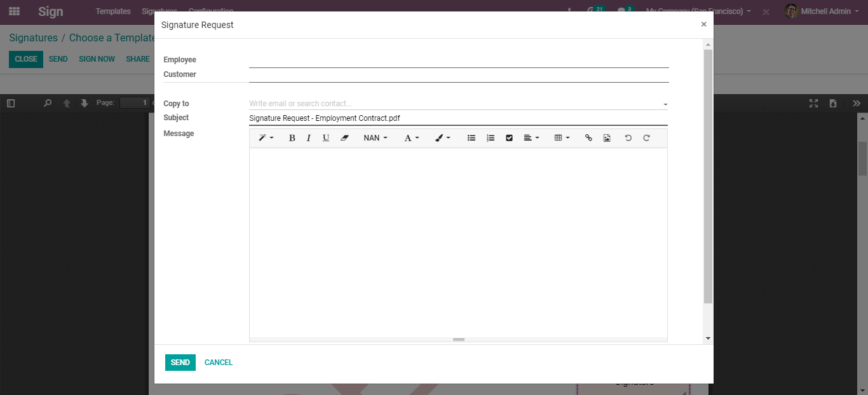Image resolution: width=868 pixels, height=395 pixels.
Task: Click the Subject input field
Action: pos(458,118)
